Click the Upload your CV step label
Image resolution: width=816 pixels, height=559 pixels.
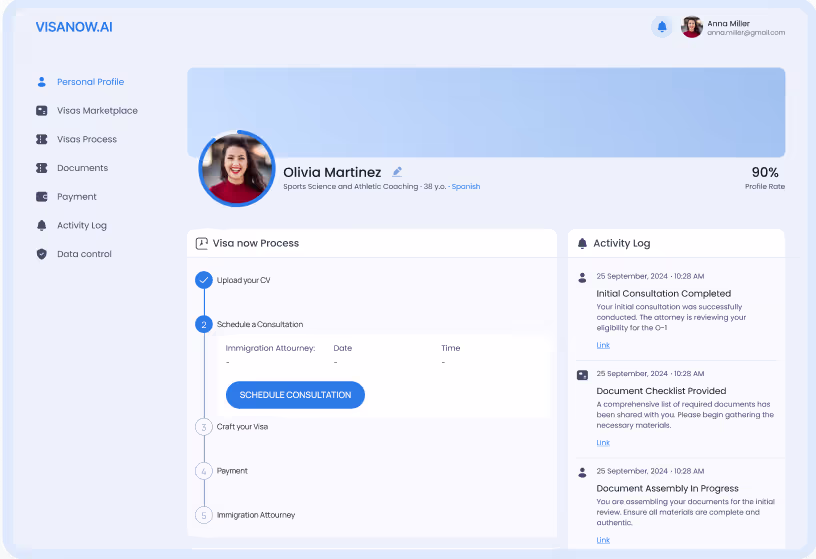click(x=244, y=280)
